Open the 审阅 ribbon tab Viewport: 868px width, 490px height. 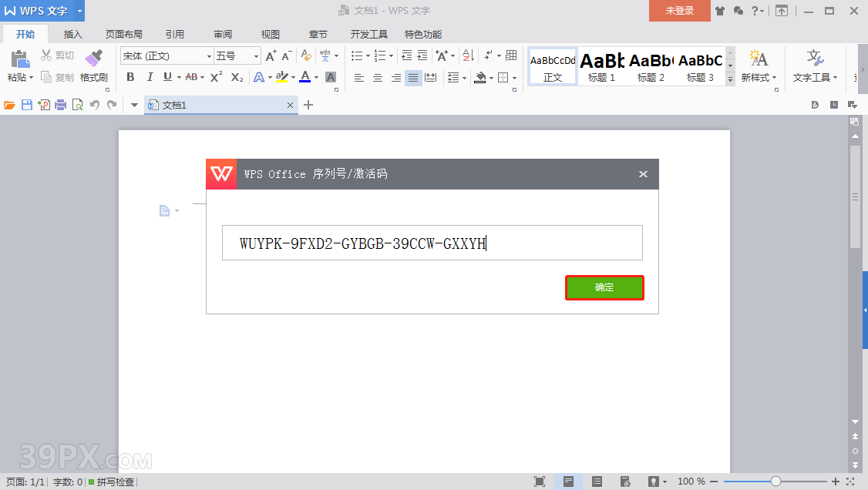click(223, 35)
